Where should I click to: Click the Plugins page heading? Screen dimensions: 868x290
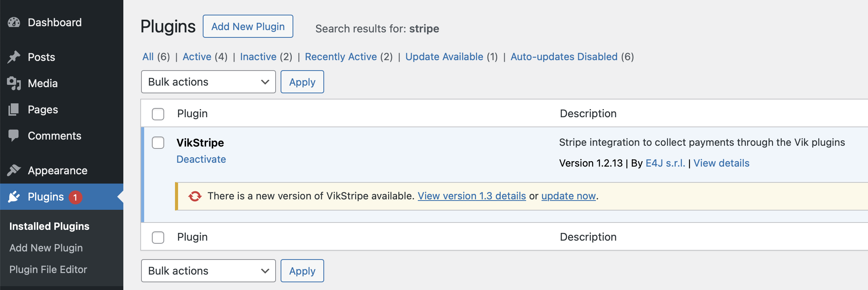[168, 27]
